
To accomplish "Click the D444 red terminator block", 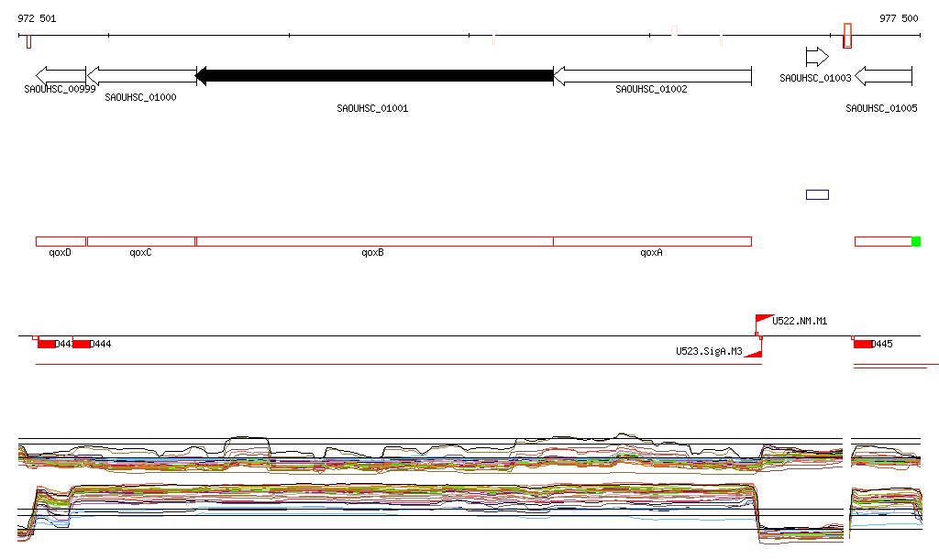I will pos(82,344).
